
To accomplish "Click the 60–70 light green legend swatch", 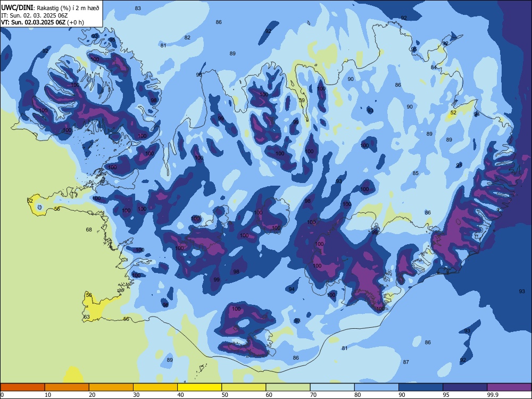I will [288, 387].
